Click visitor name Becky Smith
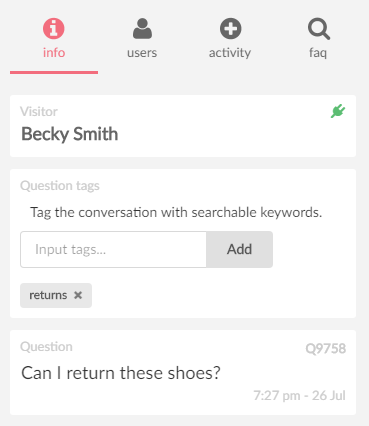369x426 pixels. coord(70,134)
